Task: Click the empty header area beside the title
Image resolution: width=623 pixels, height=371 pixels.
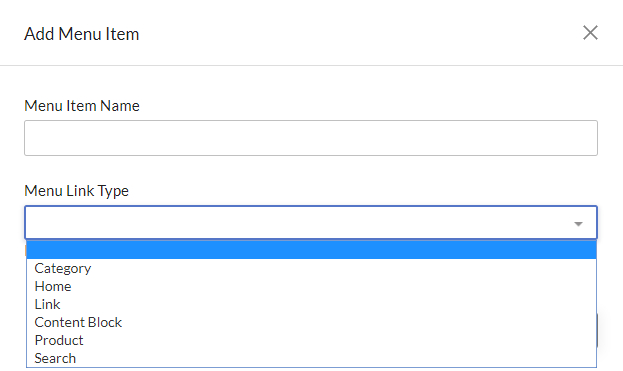Action: click(x=358, y=34)
